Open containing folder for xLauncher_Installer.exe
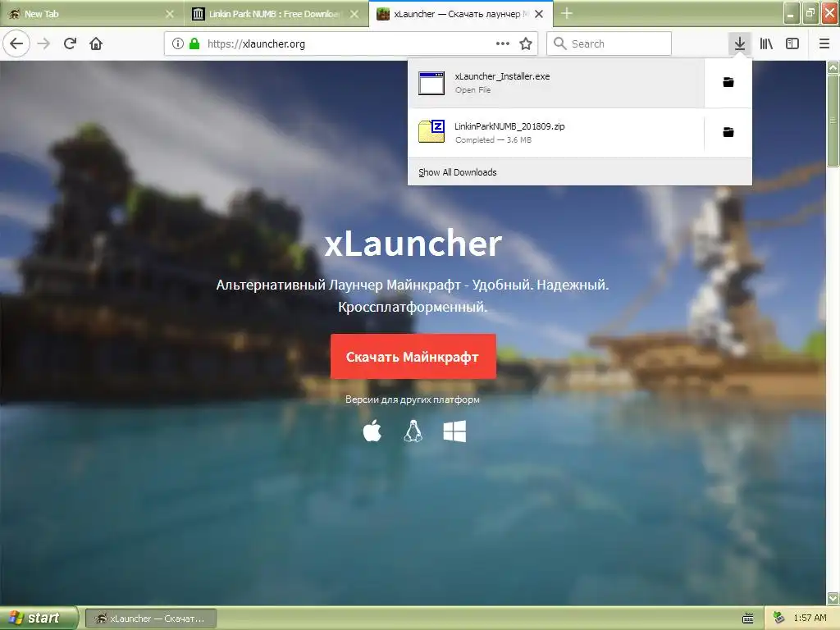 pos(728,82)
